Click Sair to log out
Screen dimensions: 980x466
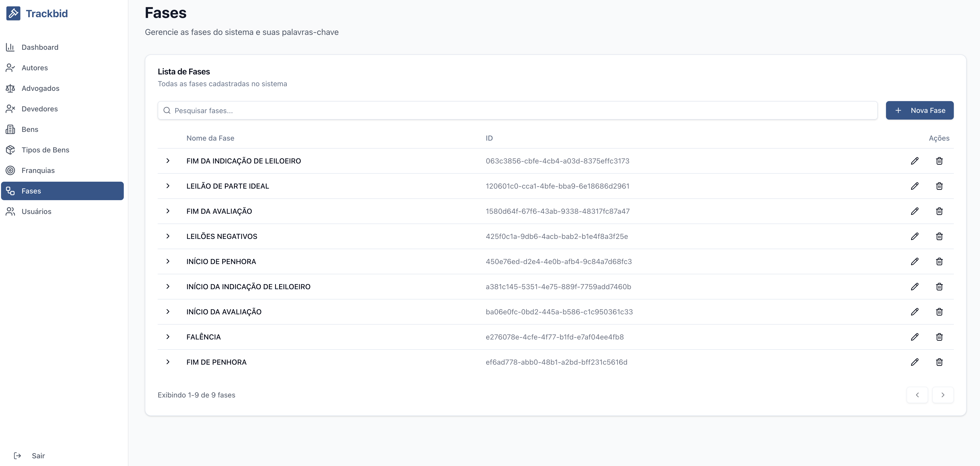click(38, 455)
